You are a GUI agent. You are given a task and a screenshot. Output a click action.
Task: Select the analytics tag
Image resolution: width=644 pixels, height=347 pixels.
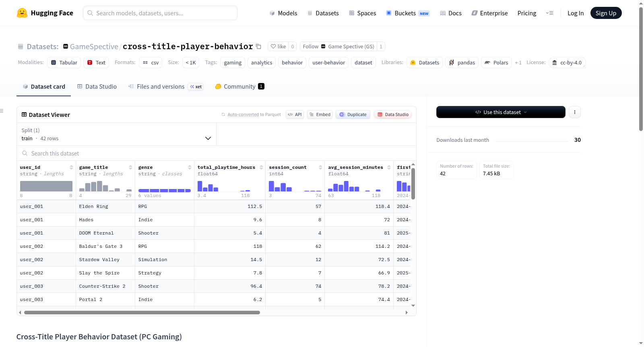[262, 62]
